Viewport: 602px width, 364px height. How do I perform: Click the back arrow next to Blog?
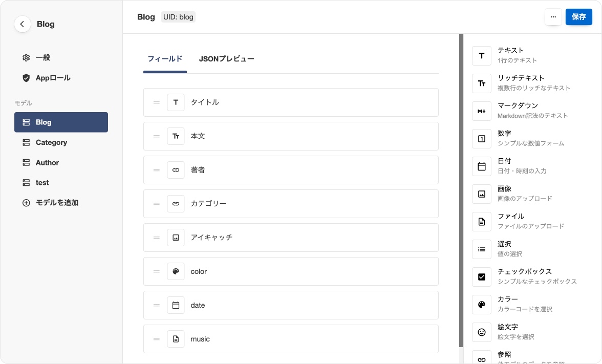tap(22, 24)
